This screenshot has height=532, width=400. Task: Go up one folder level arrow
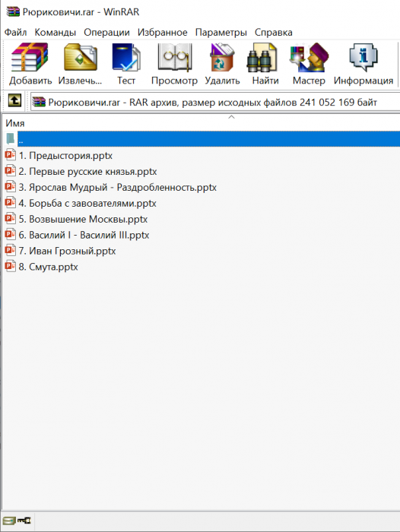pyautogui.click(x=14, y=100)
